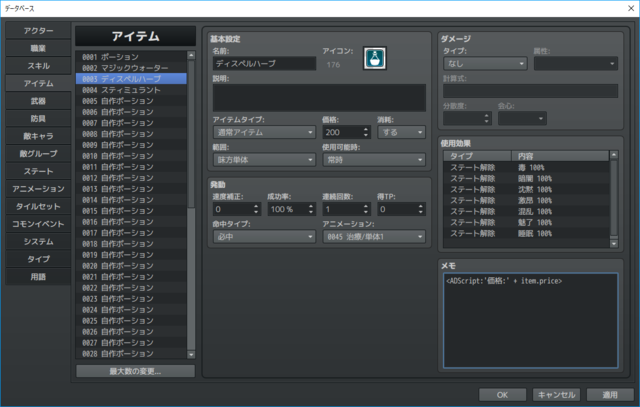Image resolution: width=640 pixels, height=407 pixels.
Task: Open the 使用可能時 dropdown set to 常時
Action: click(x=374, y=160)
